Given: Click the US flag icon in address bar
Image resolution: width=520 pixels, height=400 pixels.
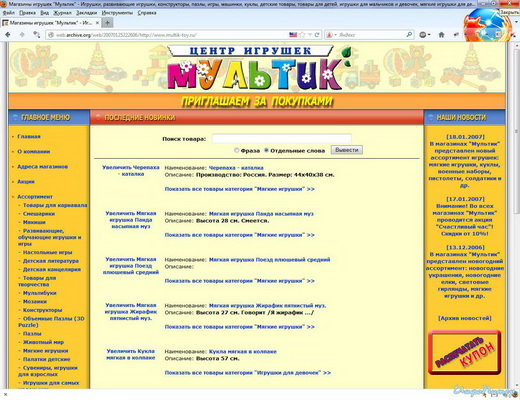Looking at the screenshot, I should click(x=293, y=35).
